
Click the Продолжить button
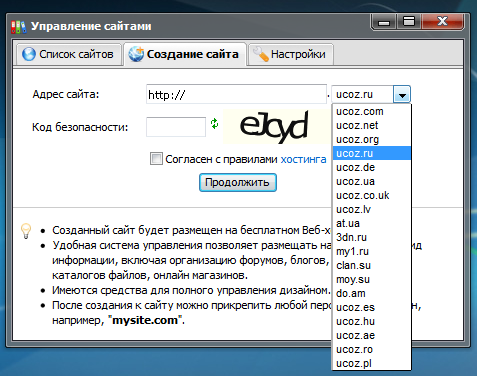[238, 182]
